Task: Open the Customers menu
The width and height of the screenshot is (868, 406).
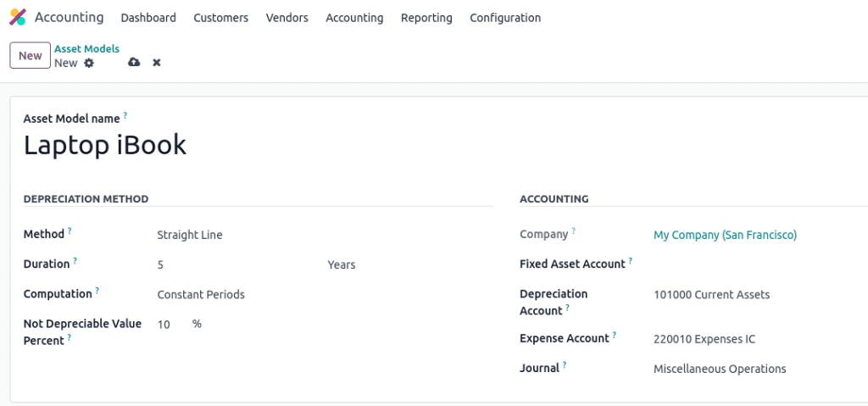Action: (x=221, y=18)
